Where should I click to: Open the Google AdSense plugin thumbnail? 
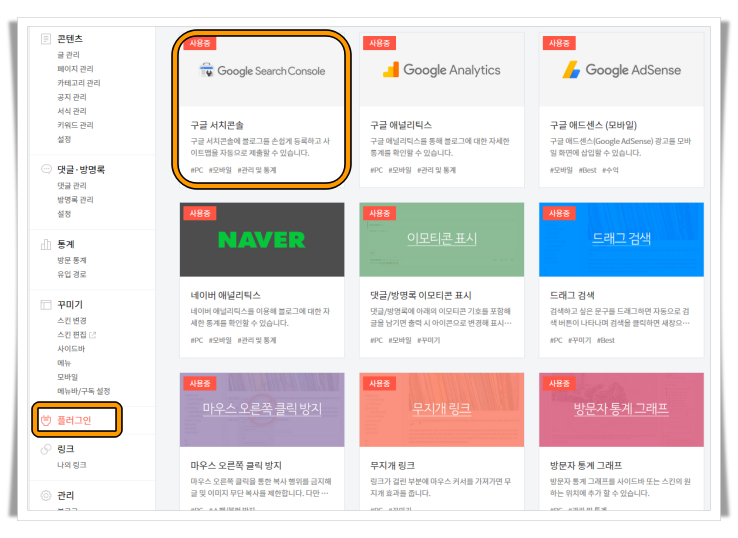pyautogui.click(x=621, y=70)
